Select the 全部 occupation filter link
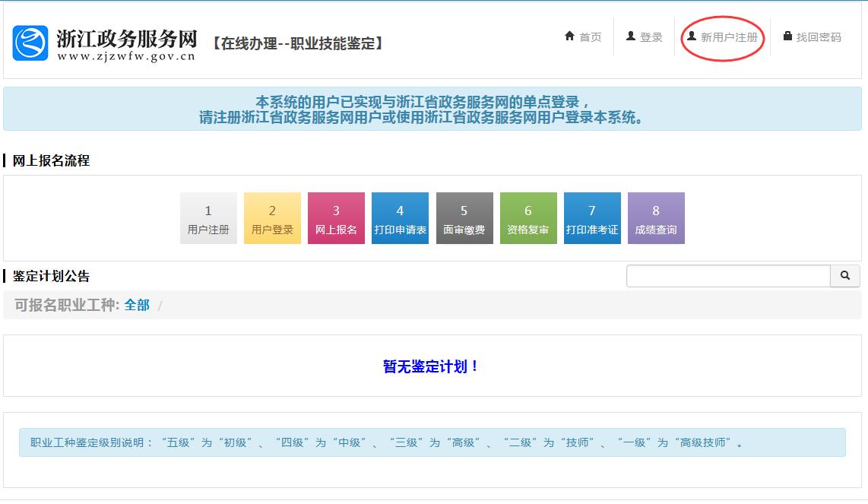 coord(137,305)
